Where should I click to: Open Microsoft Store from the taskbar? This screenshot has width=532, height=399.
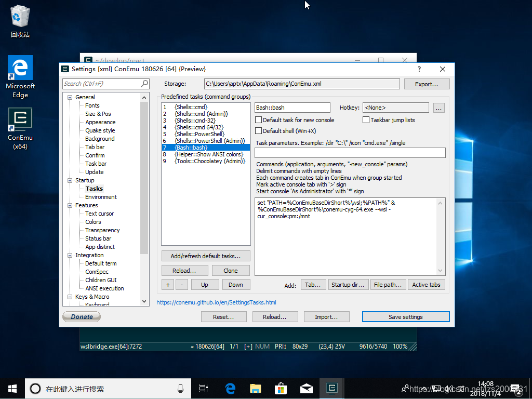(281, 389)
